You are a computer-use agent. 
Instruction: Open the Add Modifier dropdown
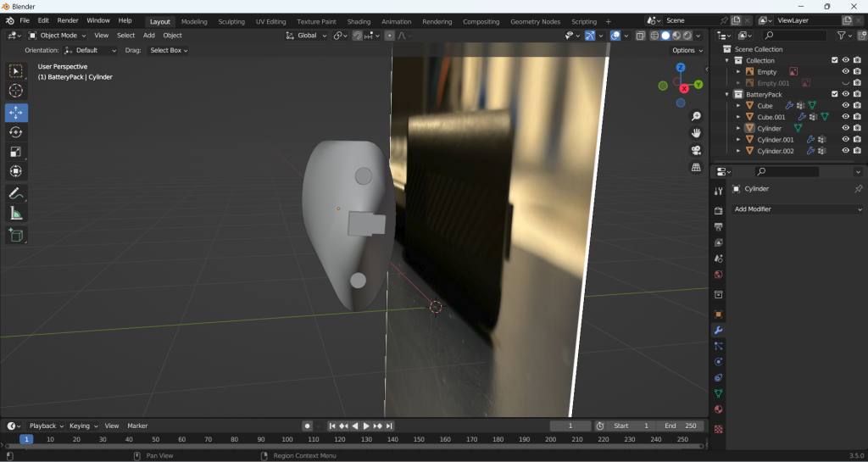click(798, 209)
